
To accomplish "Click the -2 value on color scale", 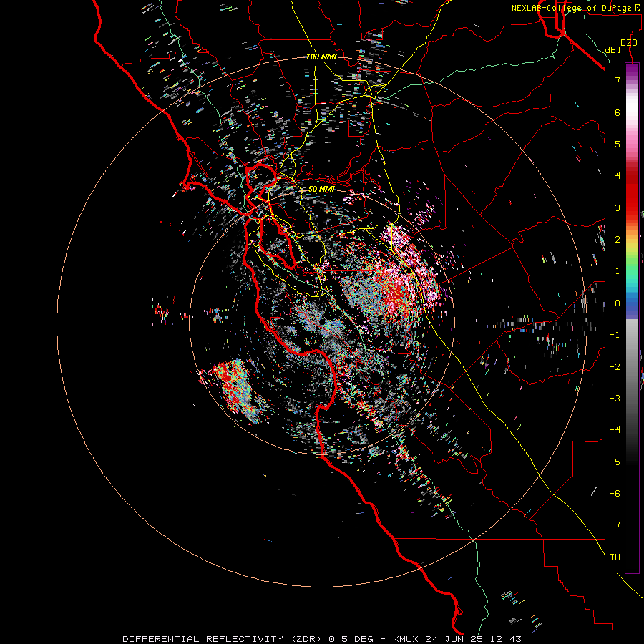I will click(x=615, y=367).
